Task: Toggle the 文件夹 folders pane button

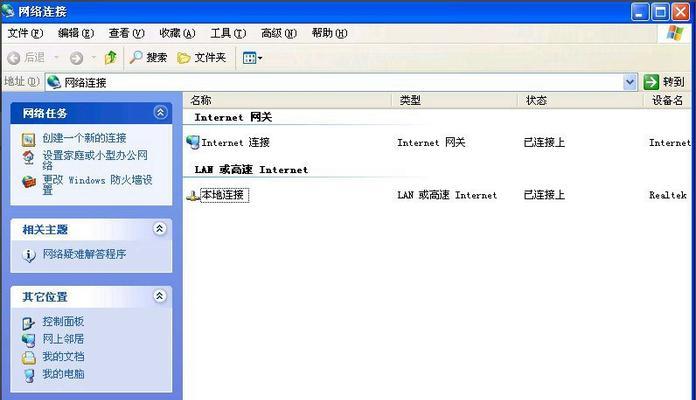Action: tap(201, 57)
